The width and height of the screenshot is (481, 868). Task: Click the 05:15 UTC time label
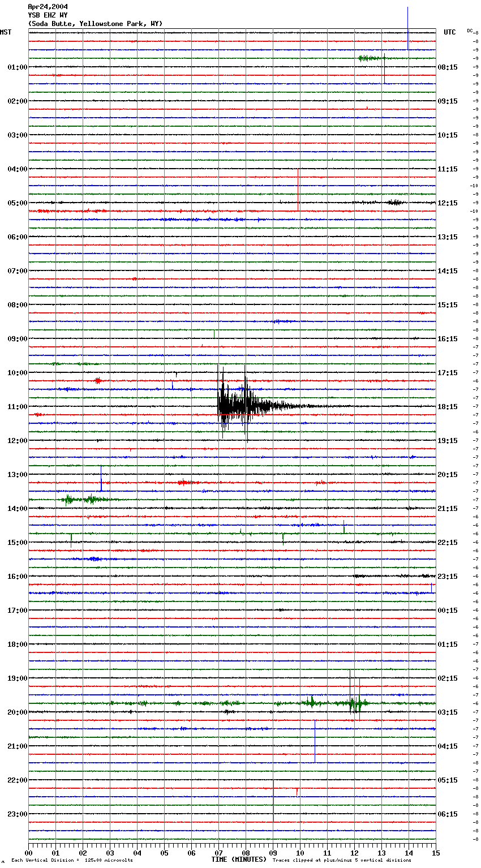448,780
